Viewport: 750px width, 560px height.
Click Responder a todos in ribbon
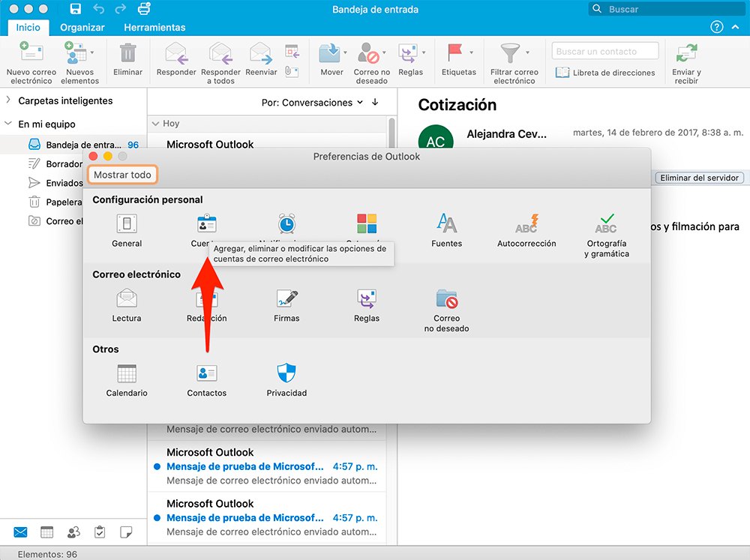tap(220, 63)
